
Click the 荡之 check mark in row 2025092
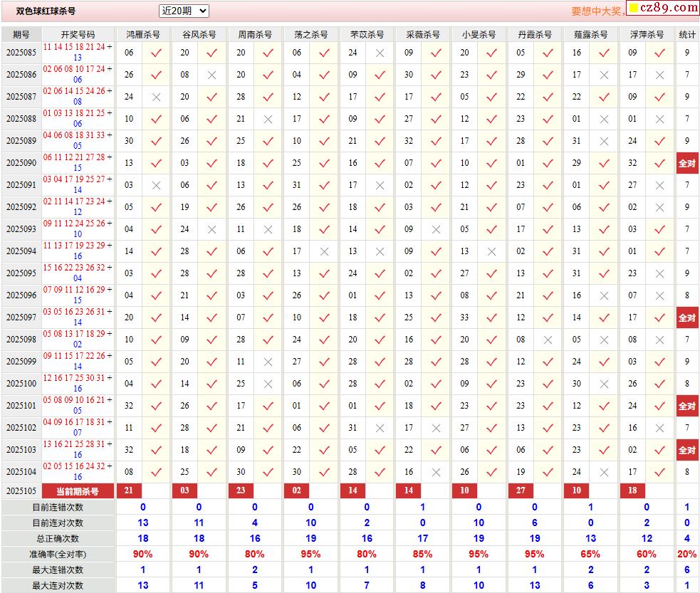point(324,207)
